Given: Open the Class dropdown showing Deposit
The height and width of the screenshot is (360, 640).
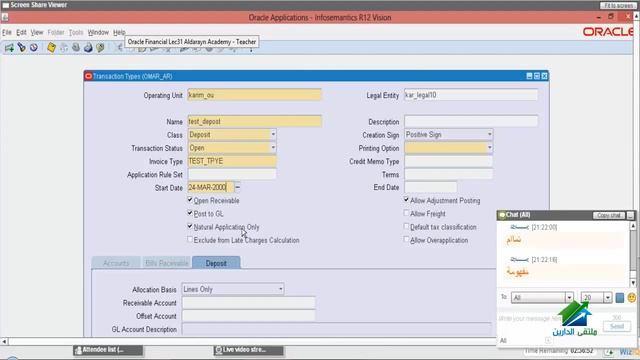Looking at the screenshot, I should [x=273, y=135].
